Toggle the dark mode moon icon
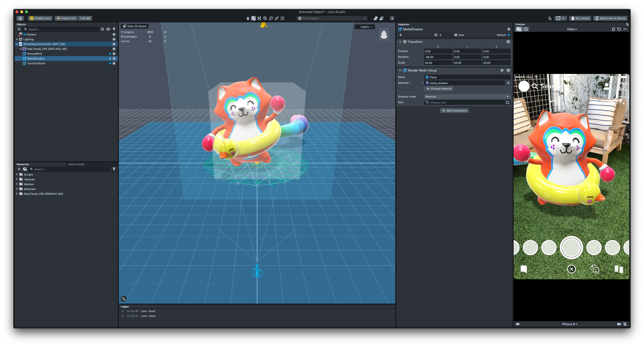Image resolution: width=644 pixels, height=346 pixels. (550, 18)
